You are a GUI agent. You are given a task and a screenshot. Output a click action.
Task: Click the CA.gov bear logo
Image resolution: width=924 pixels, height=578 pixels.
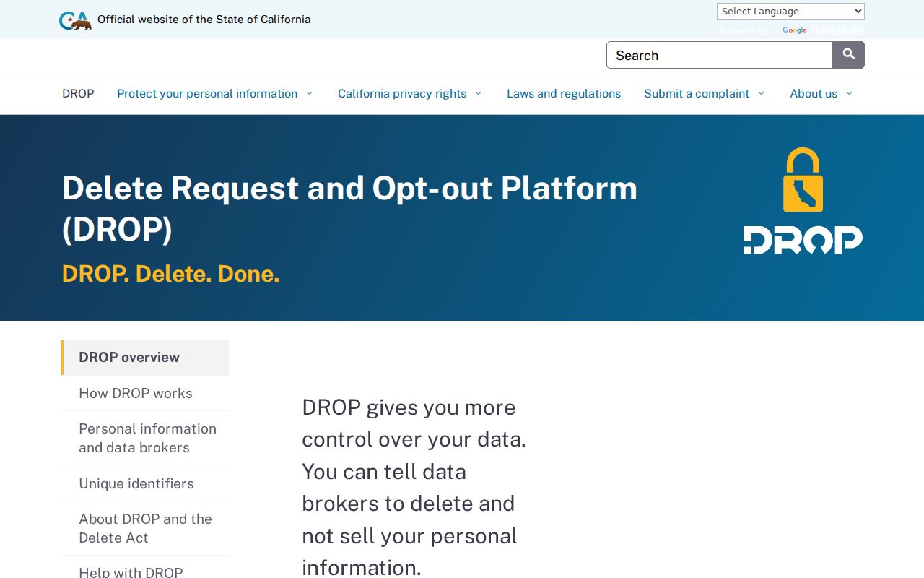pyautogui.click(x=75, y=20)
